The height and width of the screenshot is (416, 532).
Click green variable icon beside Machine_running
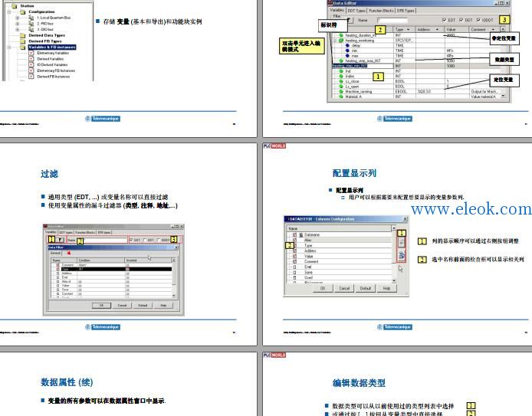click(341, 91)
